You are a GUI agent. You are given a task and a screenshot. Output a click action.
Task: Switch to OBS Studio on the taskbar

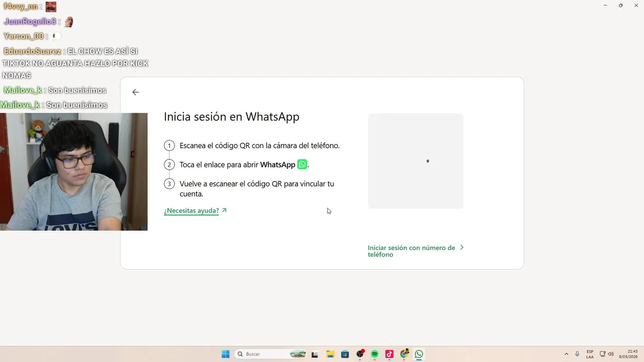pos(360,354)
